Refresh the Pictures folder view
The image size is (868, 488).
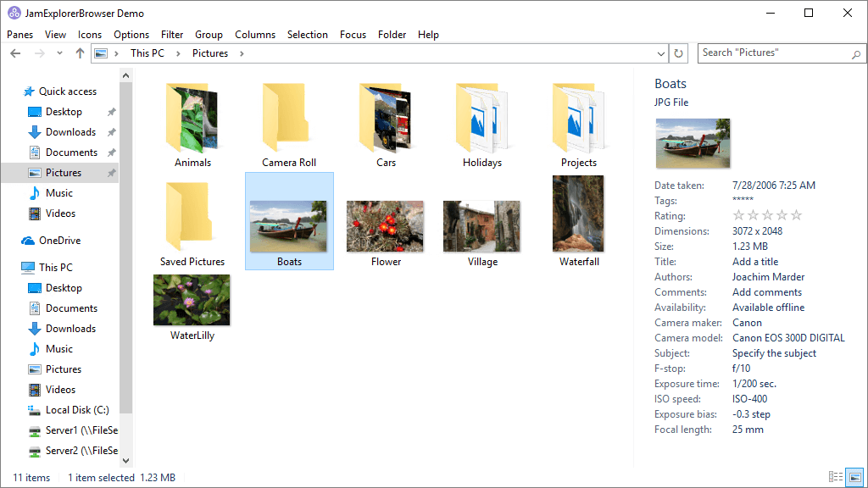pos(678,53)
